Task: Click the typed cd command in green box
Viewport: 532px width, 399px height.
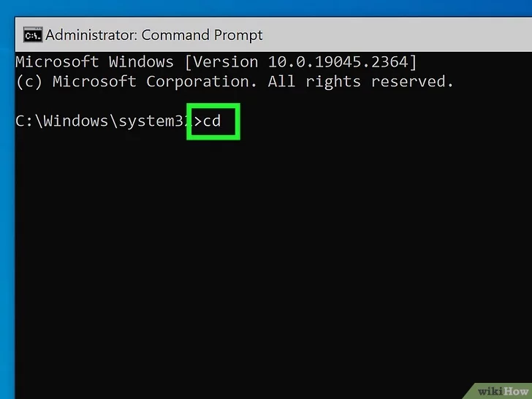Action: click(212, 121)
